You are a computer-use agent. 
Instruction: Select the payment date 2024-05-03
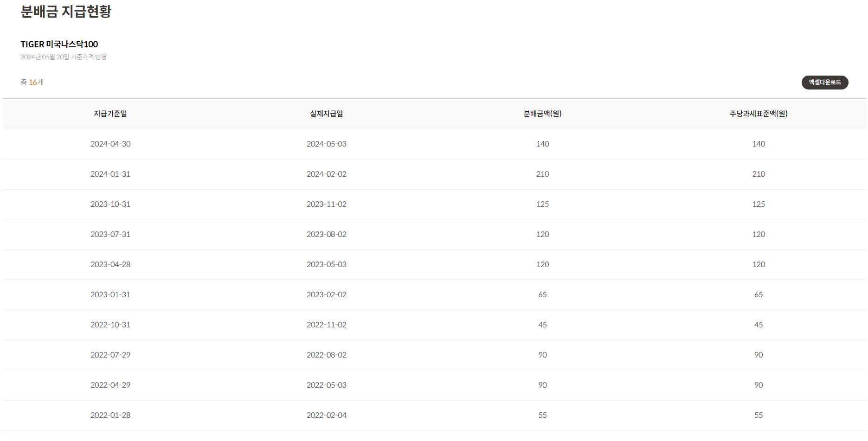pos(327,144)
